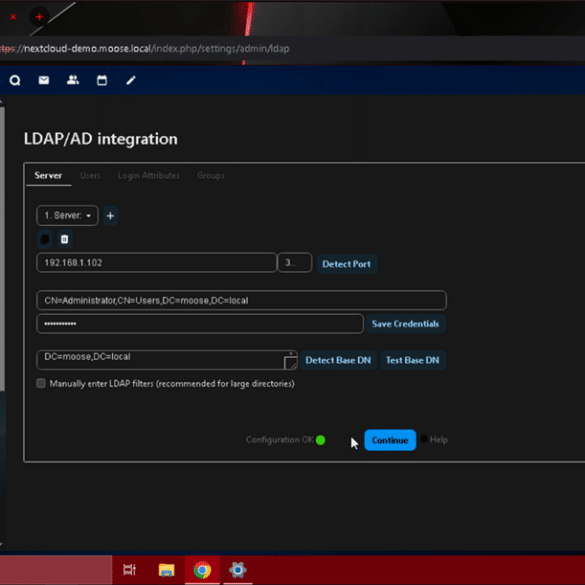The image size is (585, 585).
Task: Open File Explorer from the taskbar
Action: coord(166,570)
